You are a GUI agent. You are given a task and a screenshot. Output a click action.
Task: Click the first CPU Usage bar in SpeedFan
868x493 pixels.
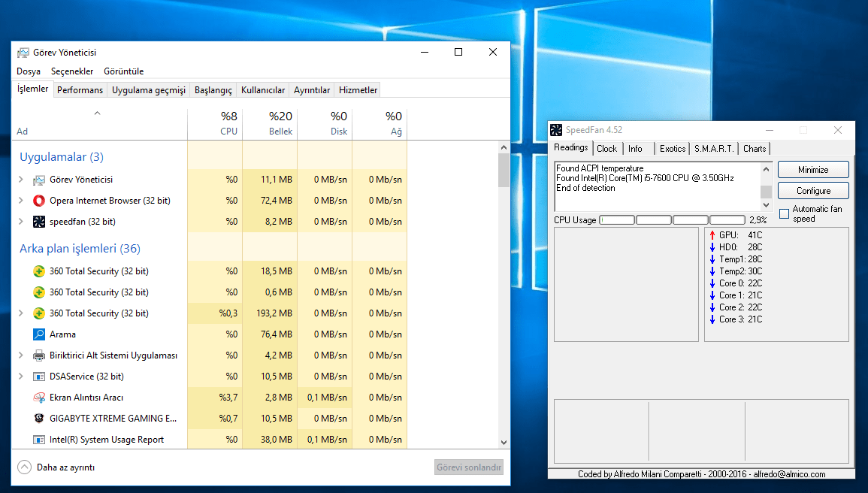pyautogui.click(x=617, y=220)
